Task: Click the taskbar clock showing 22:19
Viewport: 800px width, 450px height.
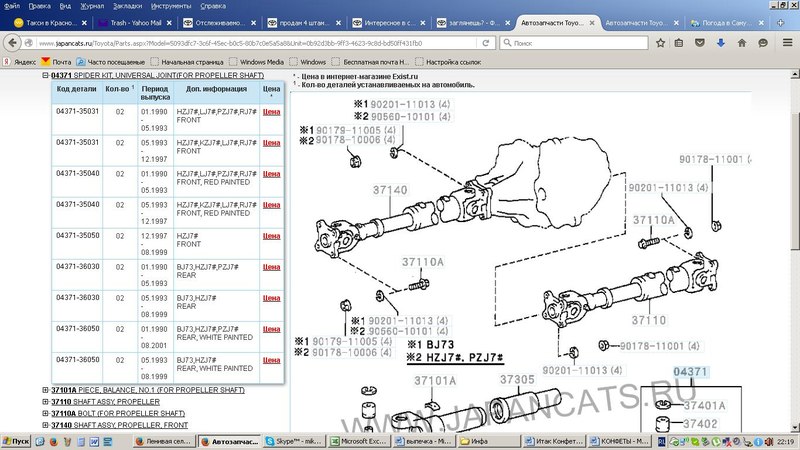Action: [x=786, y=441]
